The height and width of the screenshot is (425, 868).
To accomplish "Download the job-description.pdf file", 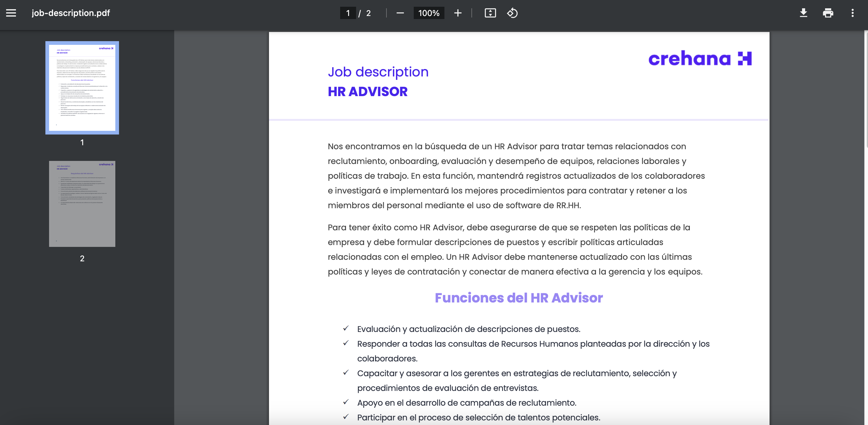I will click(804, 13).
